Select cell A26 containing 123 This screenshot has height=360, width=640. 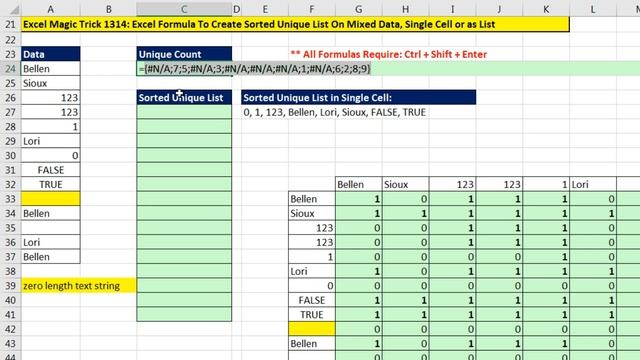51,98
